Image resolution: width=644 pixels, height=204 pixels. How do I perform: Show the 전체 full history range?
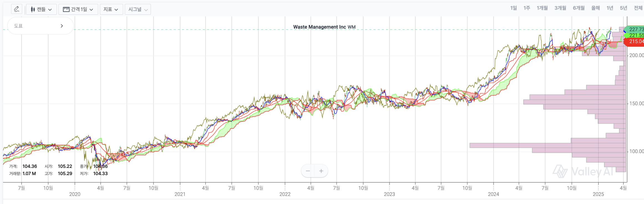coord(638,8)
